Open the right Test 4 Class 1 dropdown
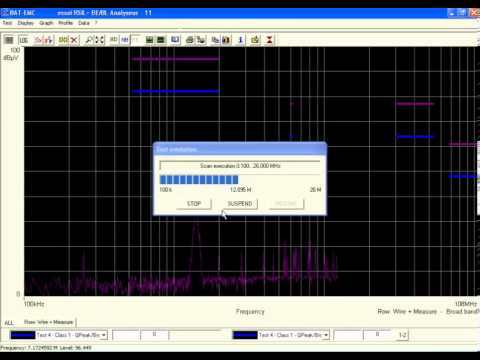The image size is (480, 360). pyautogui.click(x=326, y=335)
